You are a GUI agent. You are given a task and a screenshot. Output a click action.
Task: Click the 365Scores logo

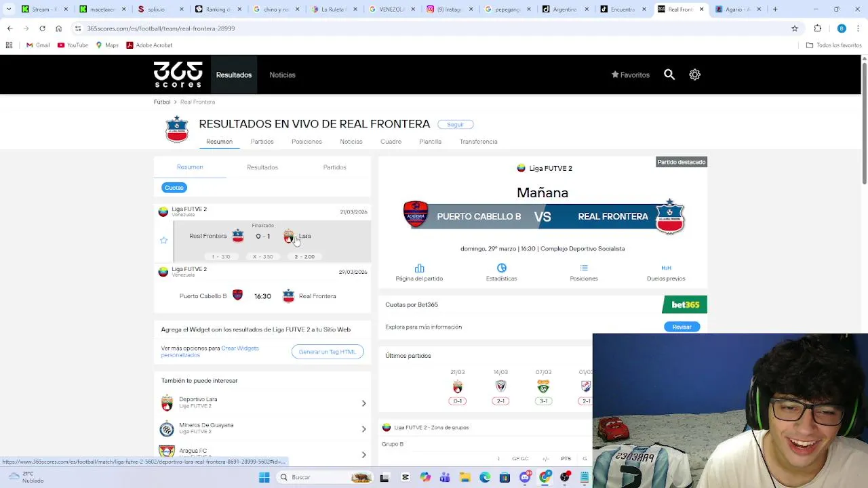click(x=178, y=75)
